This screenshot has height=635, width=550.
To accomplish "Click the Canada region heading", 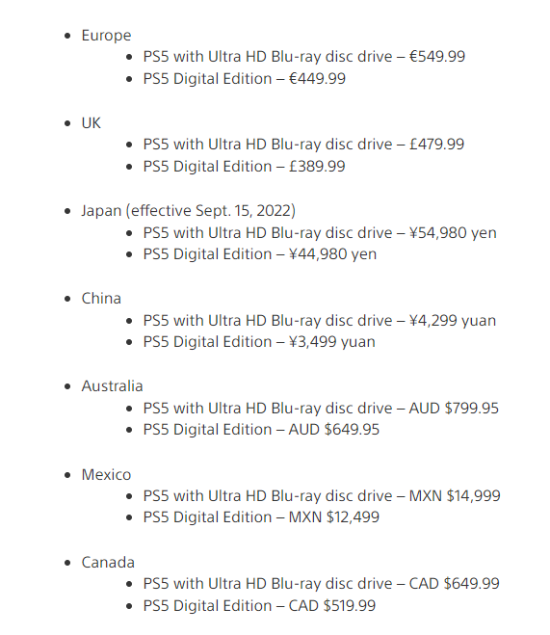I will coord(108,563).
